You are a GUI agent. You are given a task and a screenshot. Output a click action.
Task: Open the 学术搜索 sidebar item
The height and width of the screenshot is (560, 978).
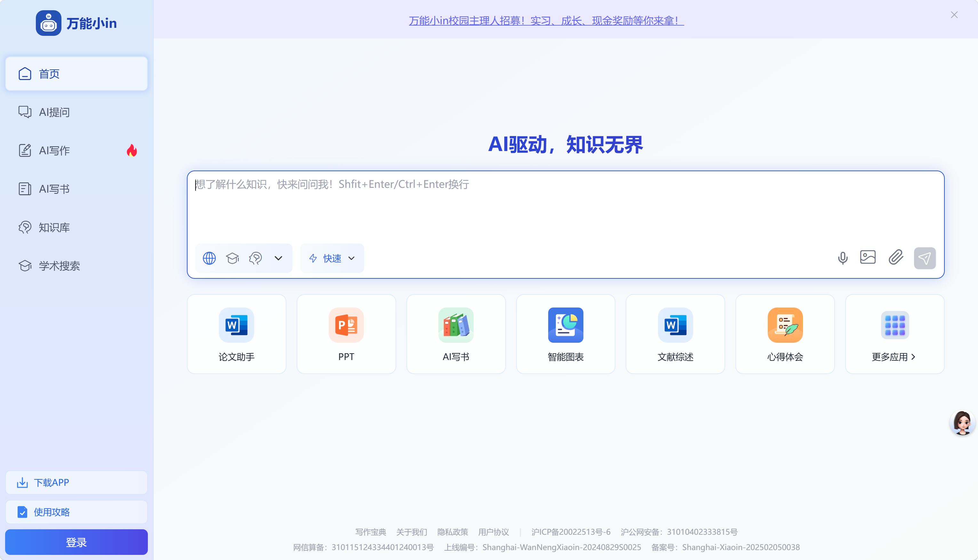point(76,266)
